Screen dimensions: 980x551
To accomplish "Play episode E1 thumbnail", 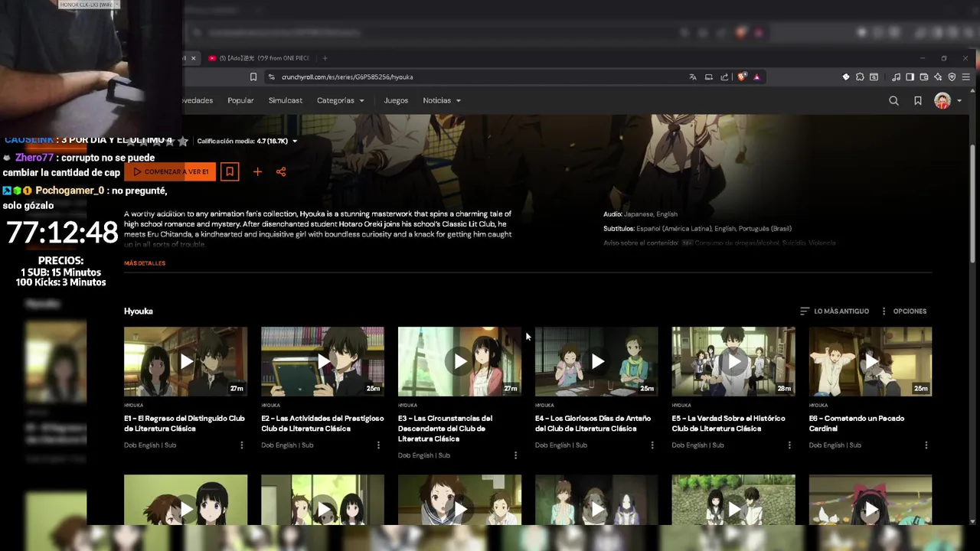I will tap(185, 361).
